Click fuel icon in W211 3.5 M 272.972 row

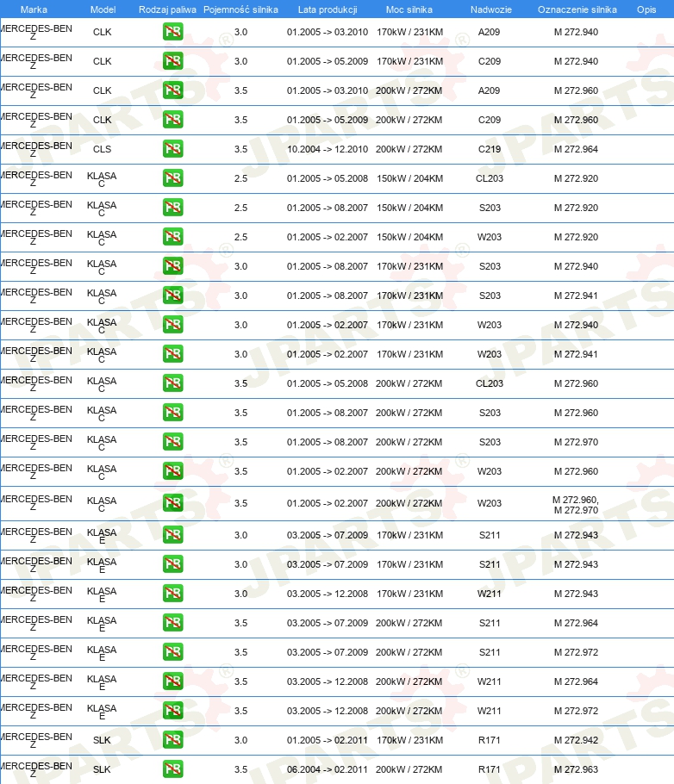[172, 711]
